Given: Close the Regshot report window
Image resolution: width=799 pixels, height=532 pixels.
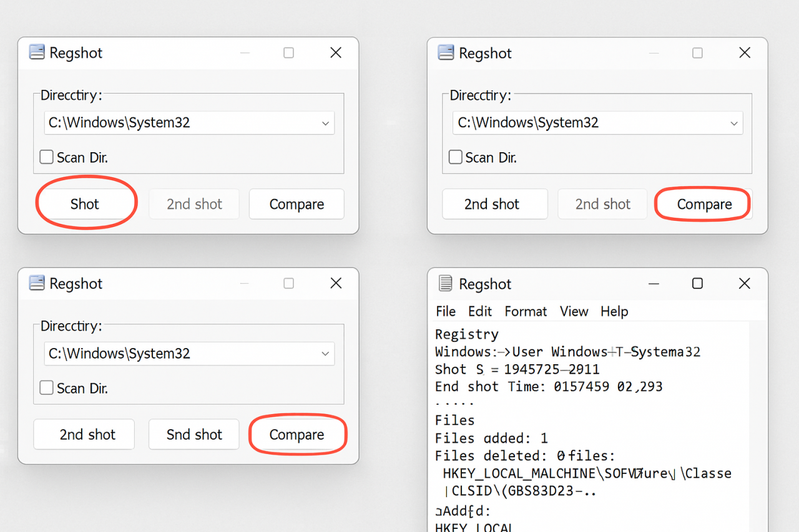Looking at the screenshot, I should click(745, 284).
